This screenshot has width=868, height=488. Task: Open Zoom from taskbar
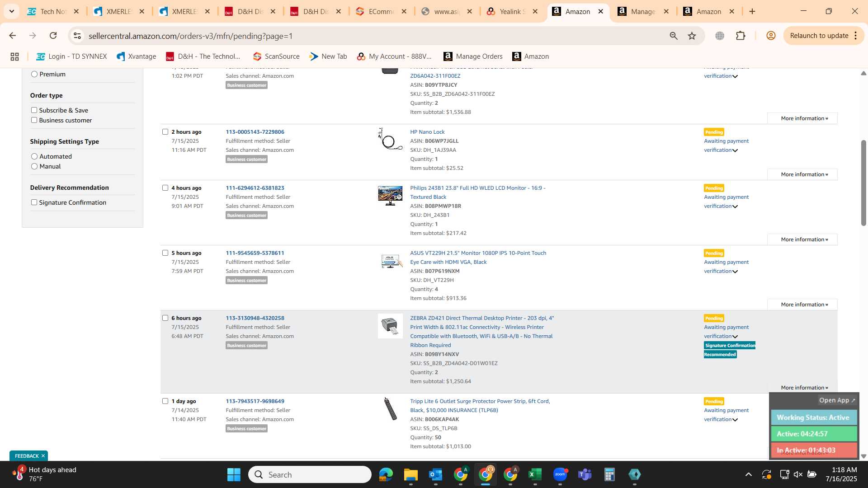pyautogui.click(x=560, y=474)
